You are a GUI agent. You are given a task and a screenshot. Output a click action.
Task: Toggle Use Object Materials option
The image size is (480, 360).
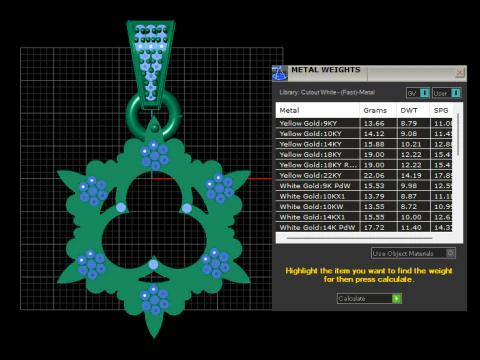click(413, 253)
